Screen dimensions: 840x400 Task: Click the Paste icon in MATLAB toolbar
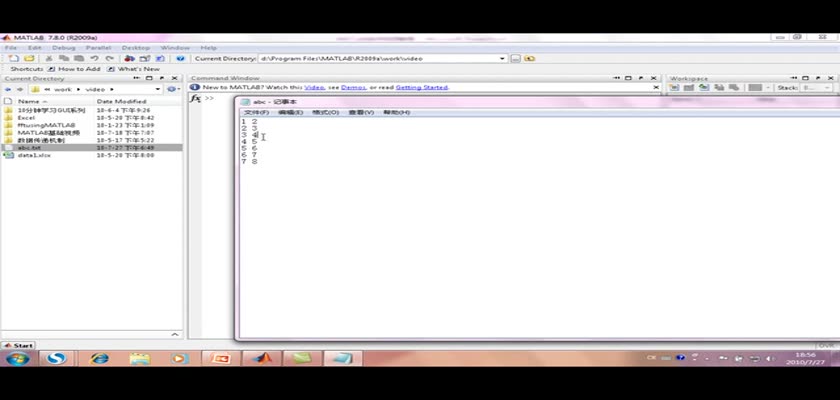pyautogui.click(x=79, y=58)
